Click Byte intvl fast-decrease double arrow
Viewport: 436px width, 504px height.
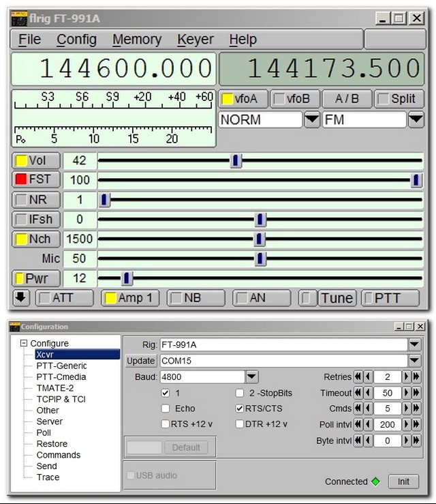(358, 441)
